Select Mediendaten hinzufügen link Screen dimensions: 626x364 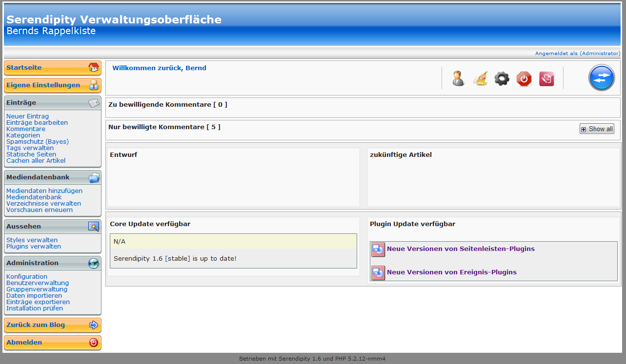(44, 191)
